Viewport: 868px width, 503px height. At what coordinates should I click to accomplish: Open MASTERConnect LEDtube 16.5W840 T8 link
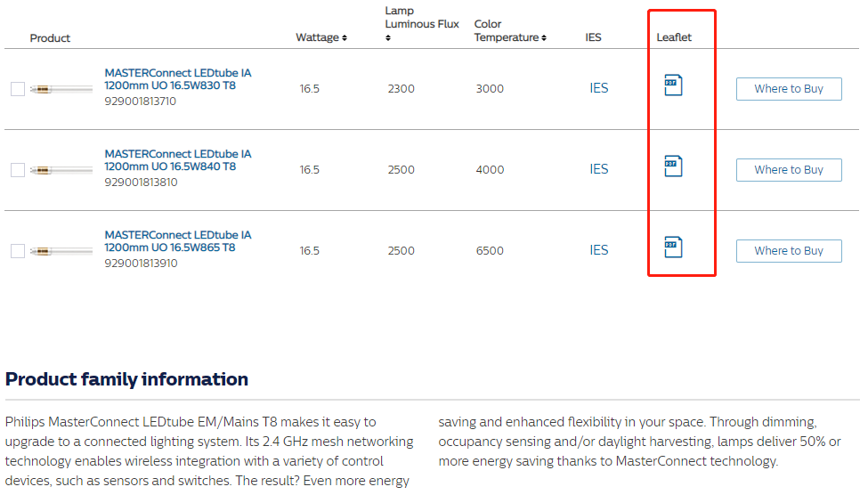click(178, 160)
